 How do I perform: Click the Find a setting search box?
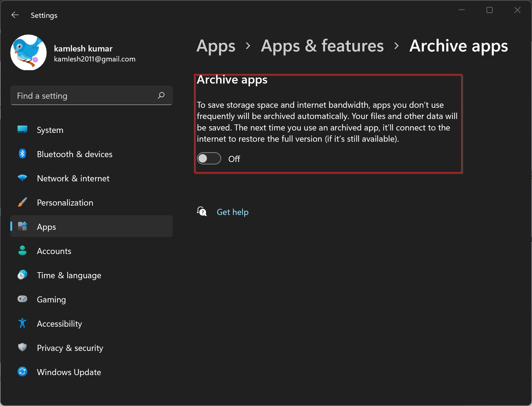pyautogui.click(x=91, y=95)
